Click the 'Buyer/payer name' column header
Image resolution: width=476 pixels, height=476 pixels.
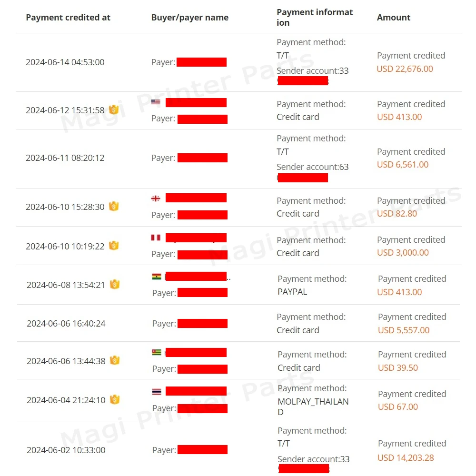[190, 18]
